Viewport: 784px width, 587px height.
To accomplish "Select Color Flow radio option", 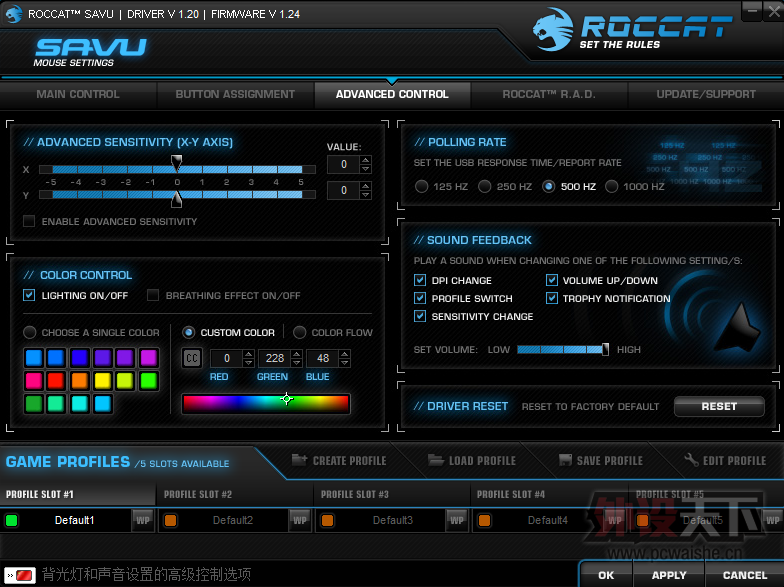I will click(300, 332).
